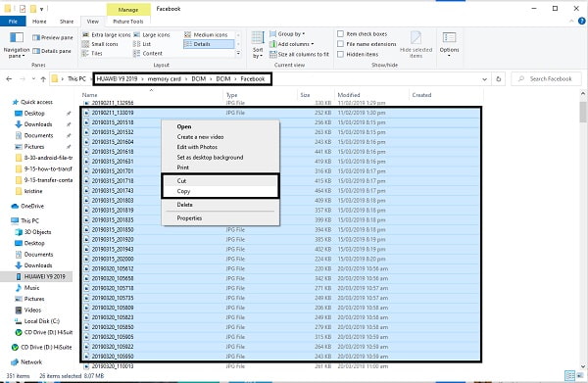Choose Open from the context menu
This screenshot has height=383, width=588.
pos(220,126)
